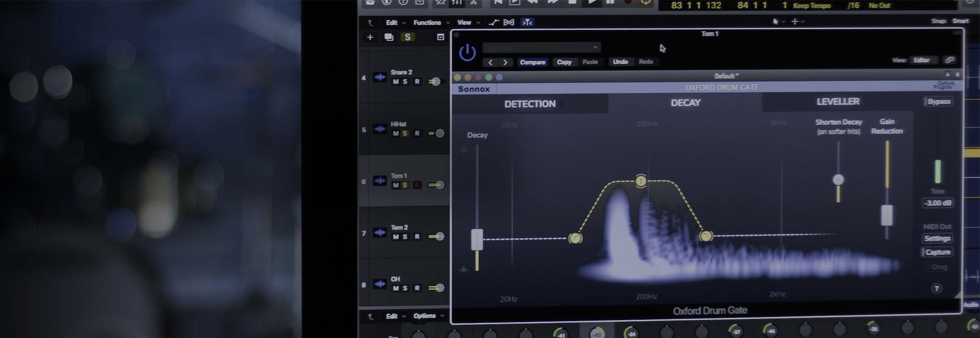Go to previous preset arrow
Viewport: 980px width, 338px height.
click(x=490, y=62)
